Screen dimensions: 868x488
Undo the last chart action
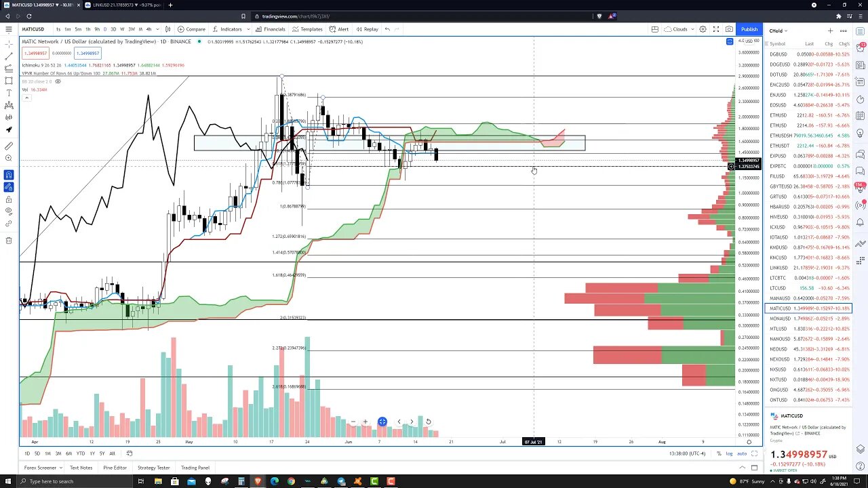387,29
